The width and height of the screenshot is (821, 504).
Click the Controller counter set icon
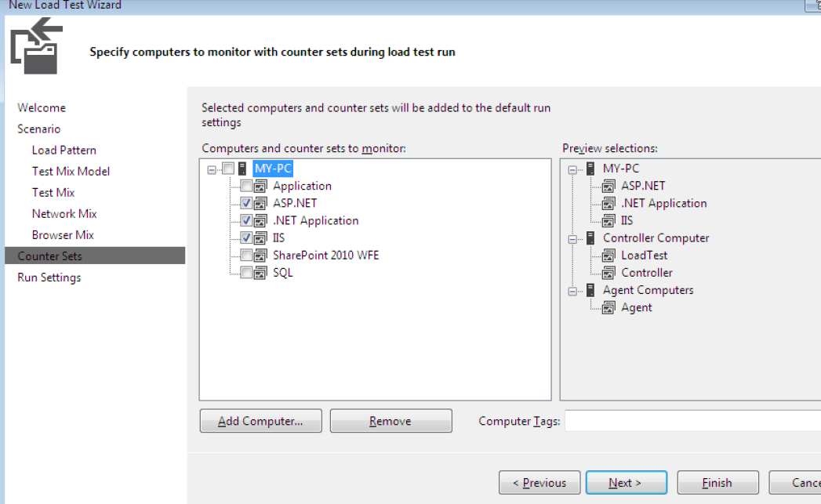608,273
